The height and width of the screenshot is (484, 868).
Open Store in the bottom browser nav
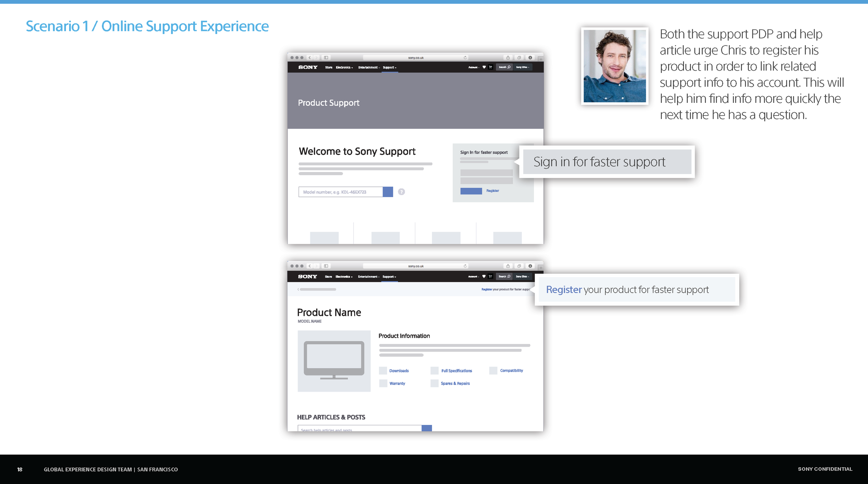click(x=328, y=277)
